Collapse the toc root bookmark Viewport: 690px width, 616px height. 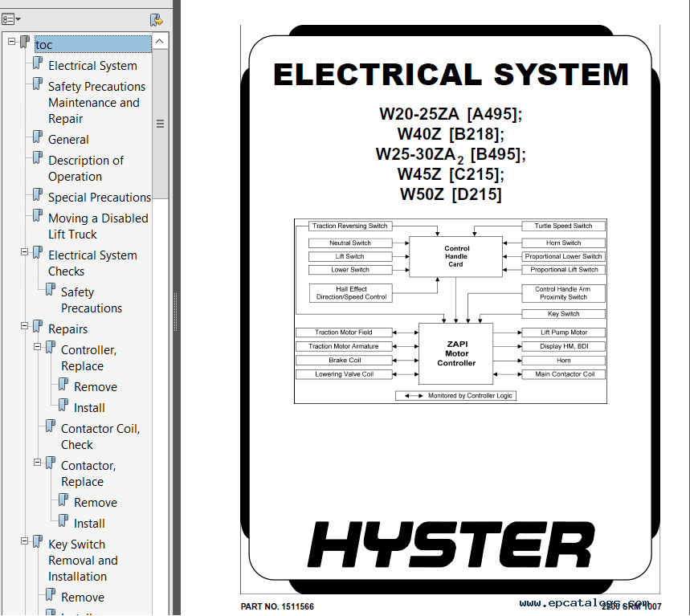(x=12, y=41)
